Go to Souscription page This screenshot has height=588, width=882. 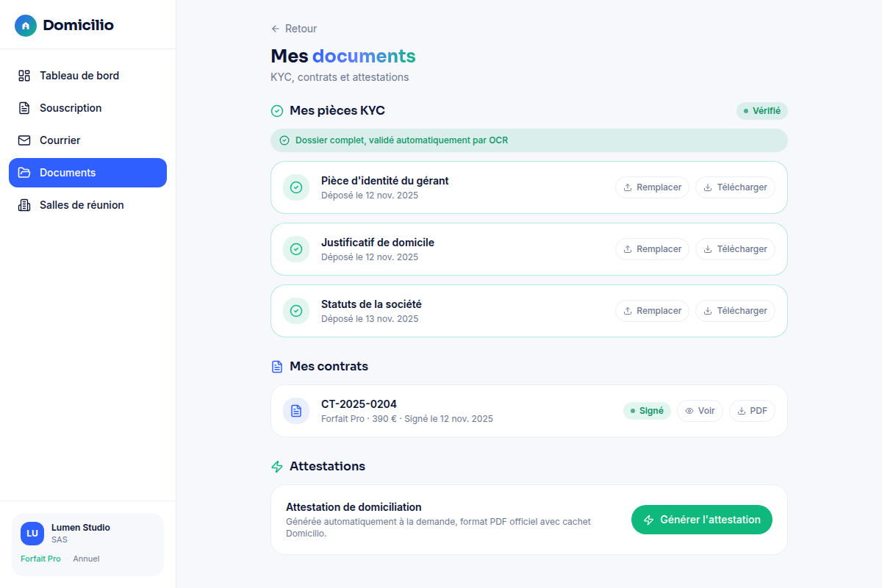click(x=87, y=108)
